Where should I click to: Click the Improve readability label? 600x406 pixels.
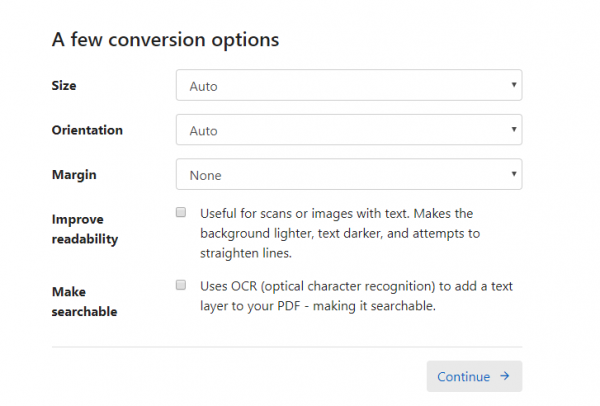point(85,229)
